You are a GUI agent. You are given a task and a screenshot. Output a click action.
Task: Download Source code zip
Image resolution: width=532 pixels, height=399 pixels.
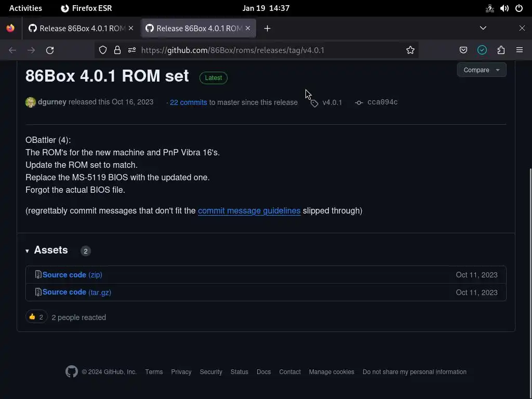click(x=72, y=275)
